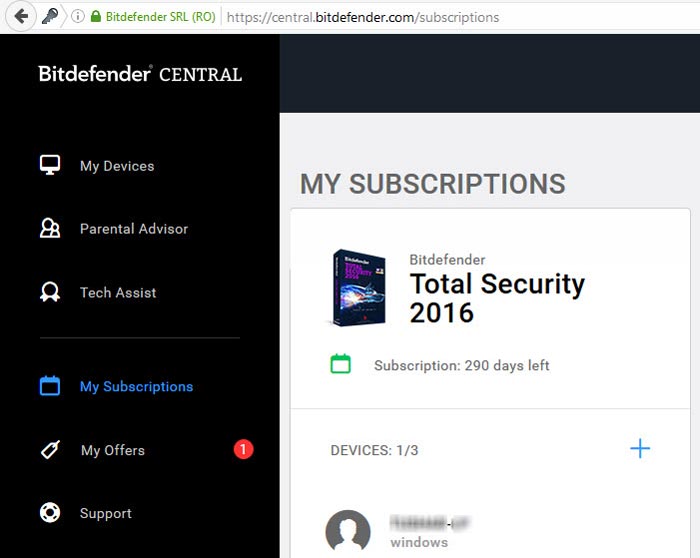Click the My Devices monitor icon
Screen dimensions: 700x558
50,165
